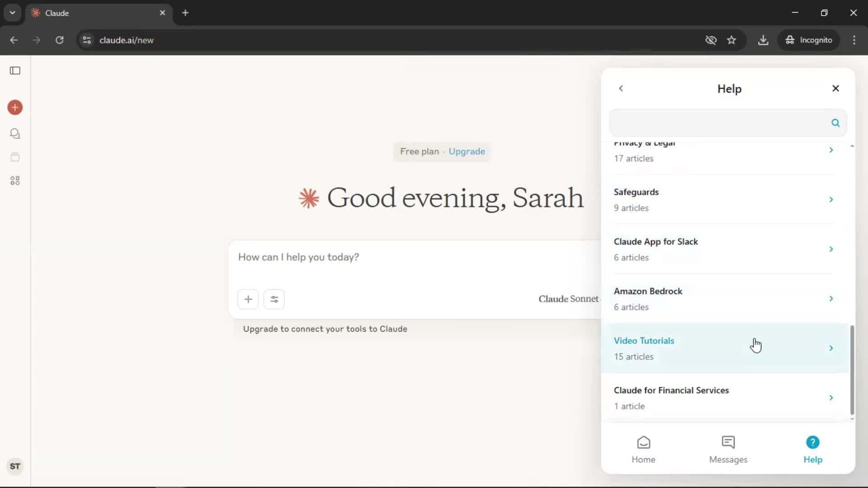The width and height of the screenshot is (868, 488).
Task: Start a new chat with the plus icon
Action: tap(15, 108)
